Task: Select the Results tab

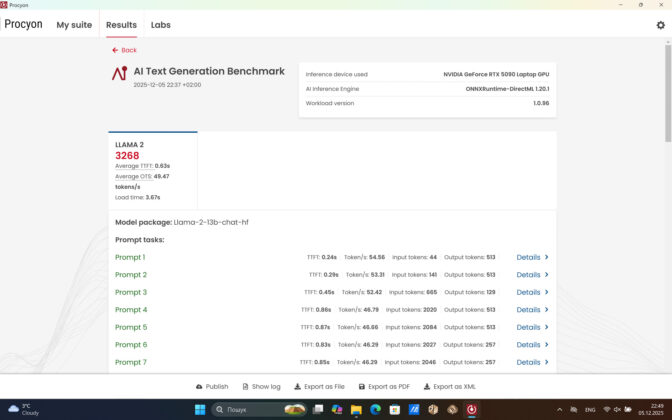Action: [x=121, y=25]
